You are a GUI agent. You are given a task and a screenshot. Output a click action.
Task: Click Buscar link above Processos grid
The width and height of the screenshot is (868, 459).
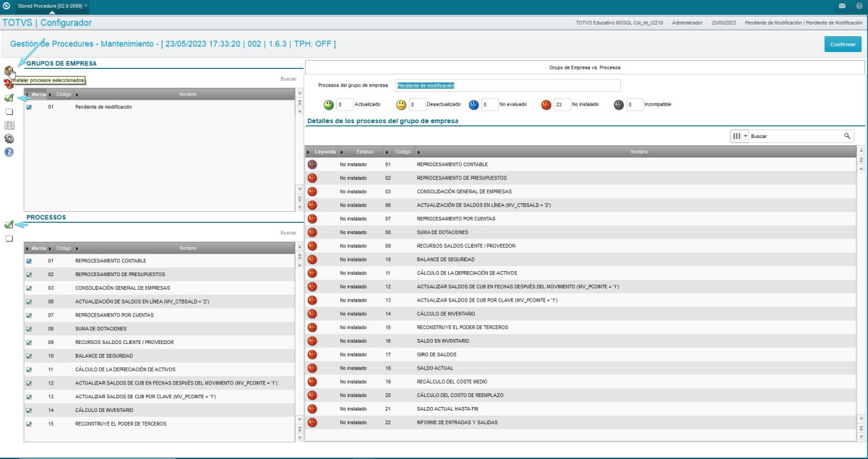[x=288, y=233]
